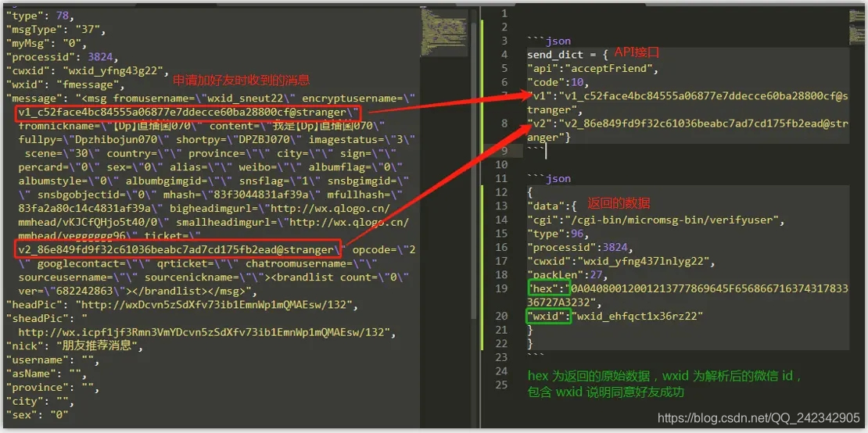Click the "headPic" URL line

[x=184, y=305]
